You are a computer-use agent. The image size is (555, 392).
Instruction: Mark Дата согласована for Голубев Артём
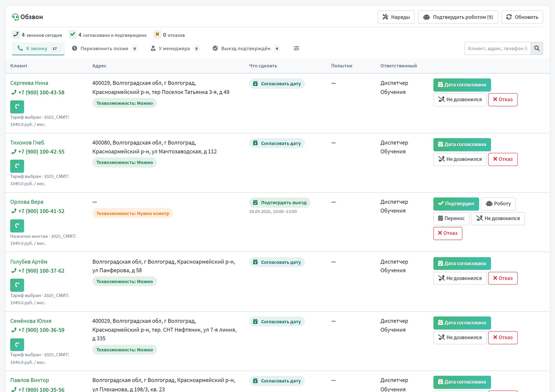(x=462, y=263)
